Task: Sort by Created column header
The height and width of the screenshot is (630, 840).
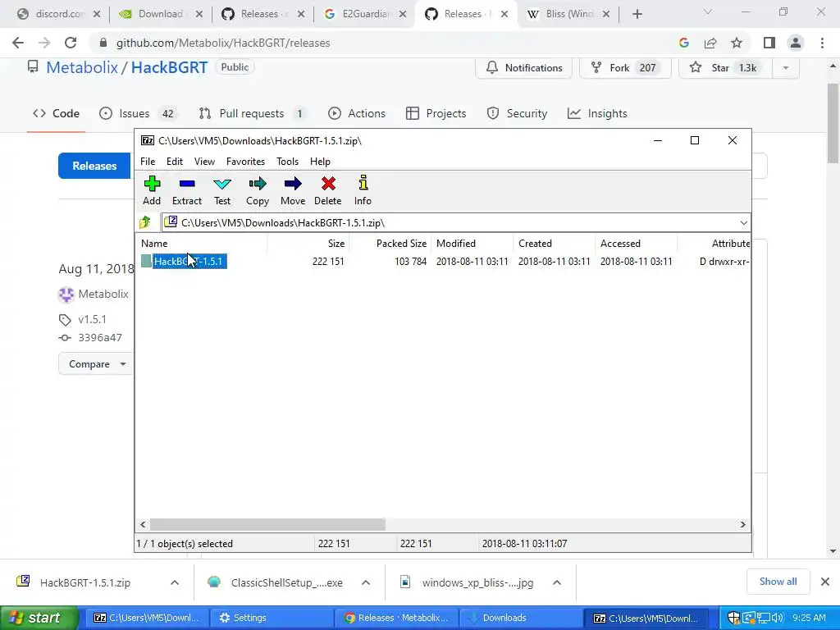Action: pyautogui.click(x=554, y=243)
